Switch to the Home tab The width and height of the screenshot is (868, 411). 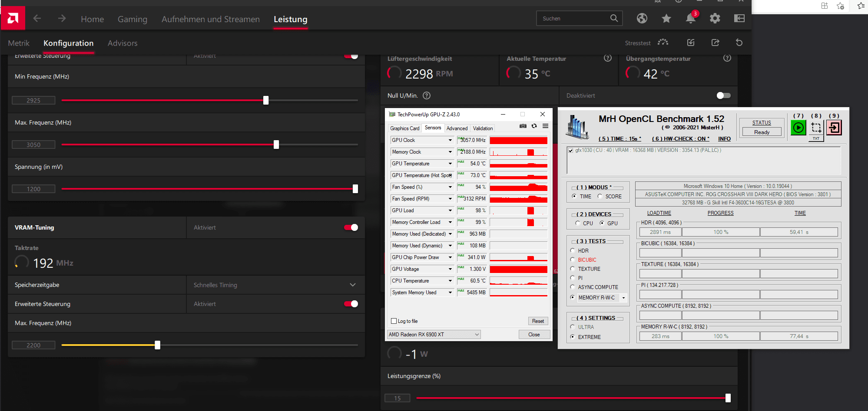coord(92,19)
